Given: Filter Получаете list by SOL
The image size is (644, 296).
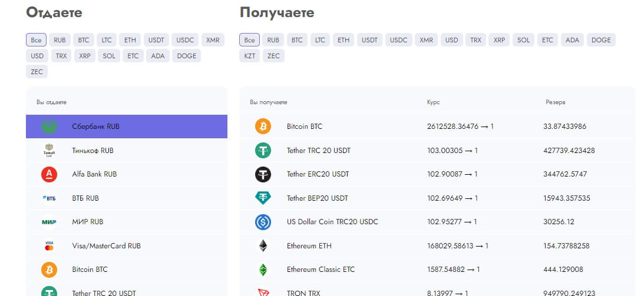Looking at the screenshot, I should [x=523, y=40].
